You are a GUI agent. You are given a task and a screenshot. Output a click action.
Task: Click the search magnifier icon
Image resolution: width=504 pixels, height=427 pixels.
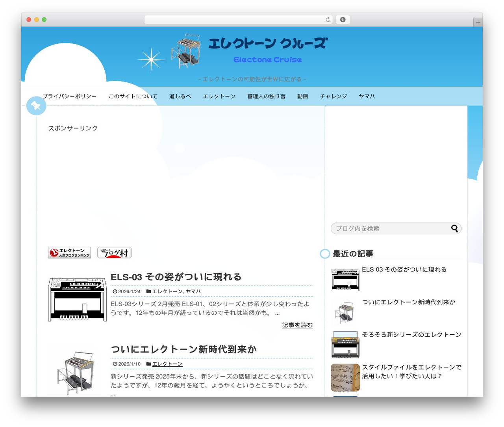(x=454, y=228)
